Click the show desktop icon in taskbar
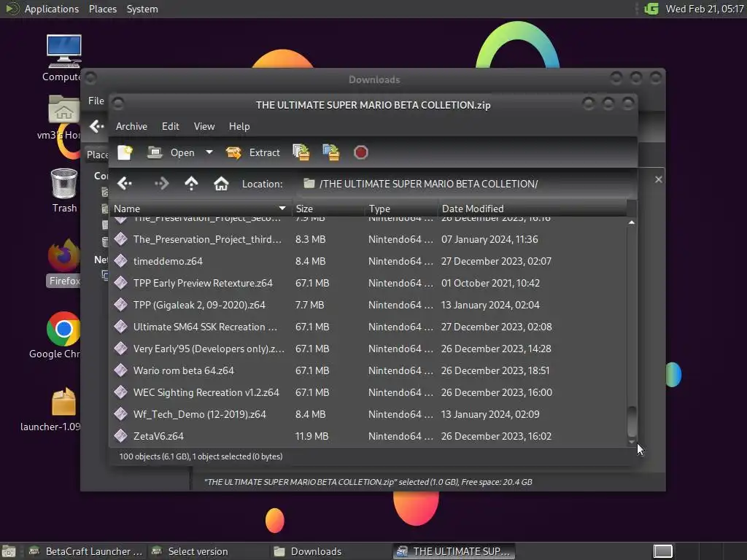Screen dimensions: 747x560 pyautogui.click(x=9, y=551)
